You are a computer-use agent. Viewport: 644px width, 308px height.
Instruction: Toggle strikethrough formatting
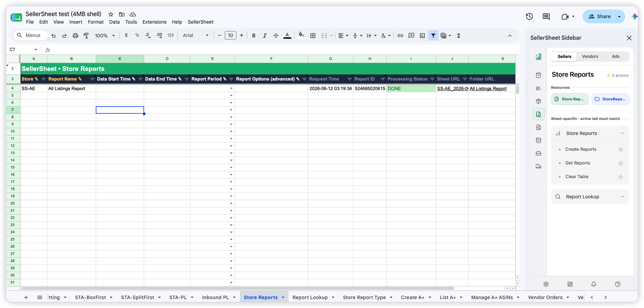pos(276,36)
